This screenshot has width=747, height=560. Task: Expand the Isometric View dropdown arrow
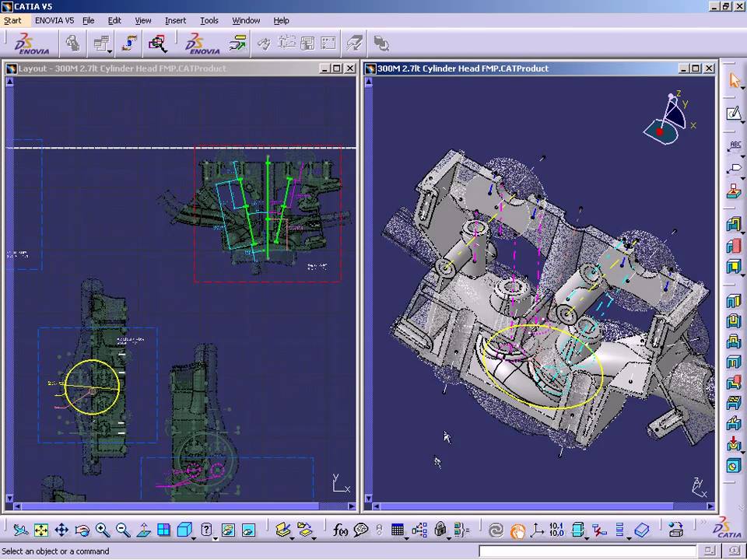point(194,538)
